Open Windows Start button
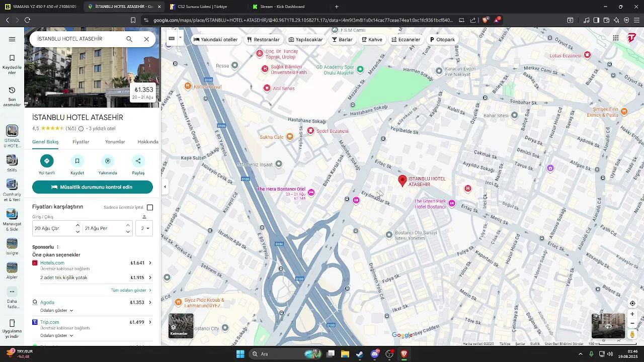The width and height of the screenshot is (644, 362). click(x=240, y=354)
